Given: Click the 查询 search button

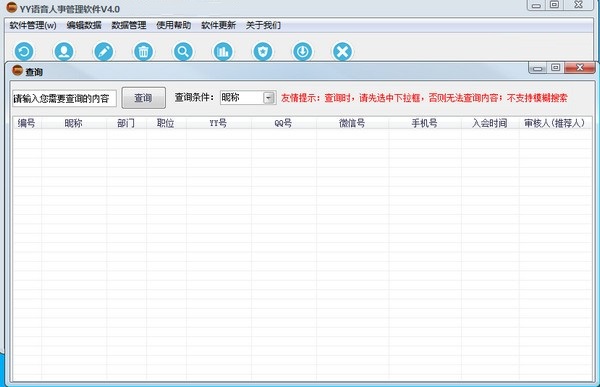Looking at the screenshot, I should coord(143,98).
